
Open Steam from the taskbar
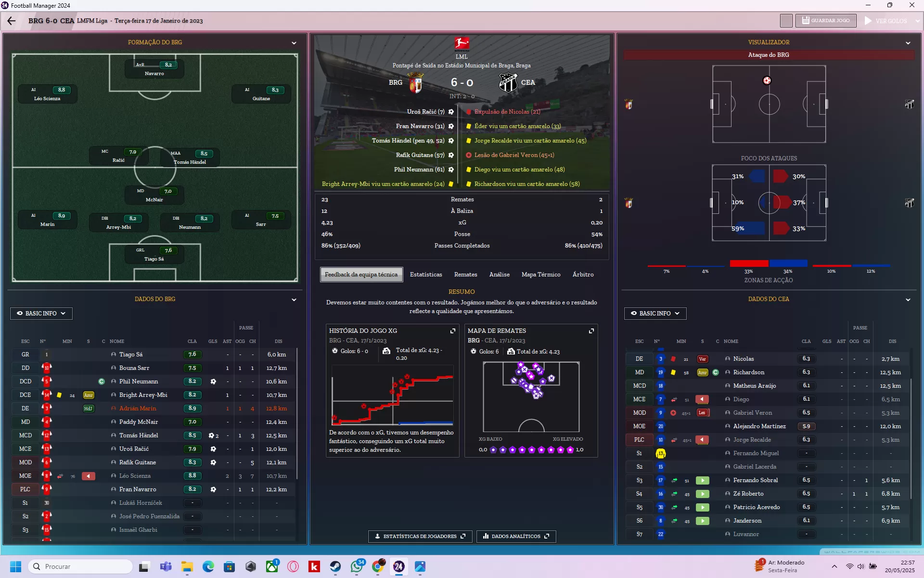[x=335, y=566]
